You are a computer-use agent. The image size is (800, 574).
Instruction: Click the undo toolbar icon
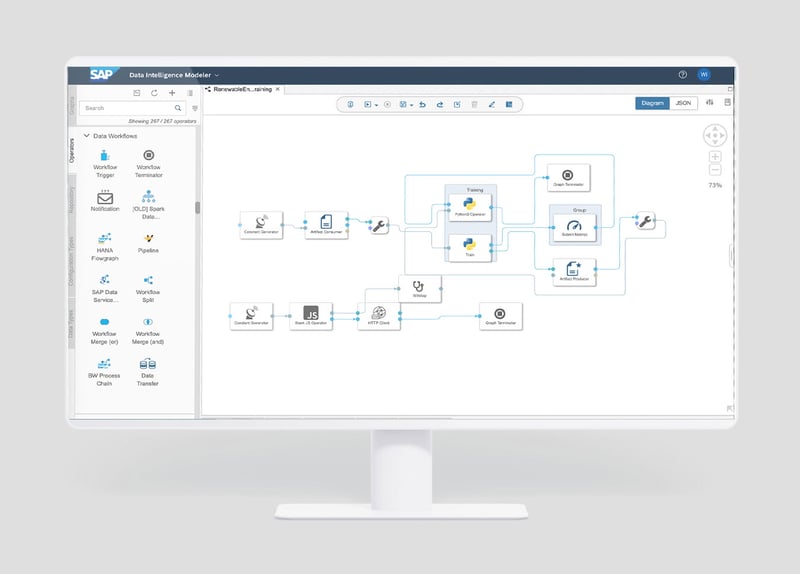click(422, 104)
